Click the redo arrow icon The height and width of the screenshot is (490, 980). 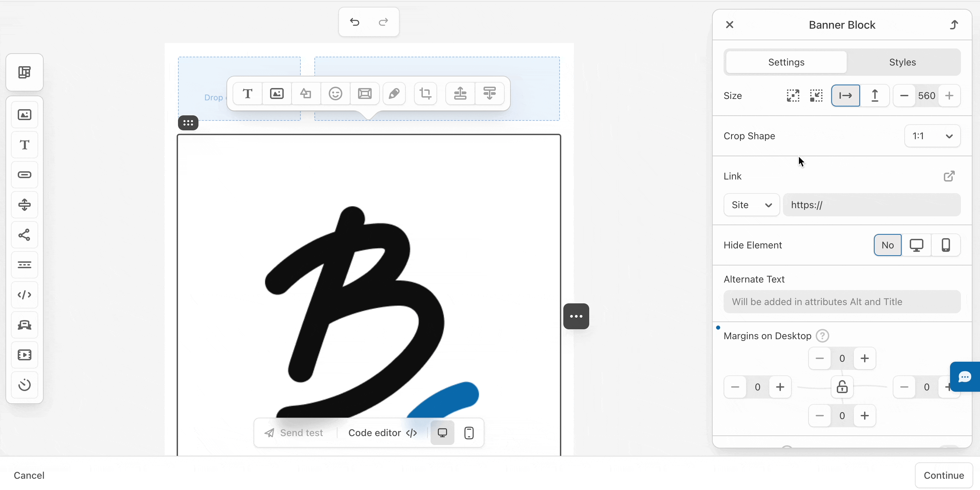point(383,22)
